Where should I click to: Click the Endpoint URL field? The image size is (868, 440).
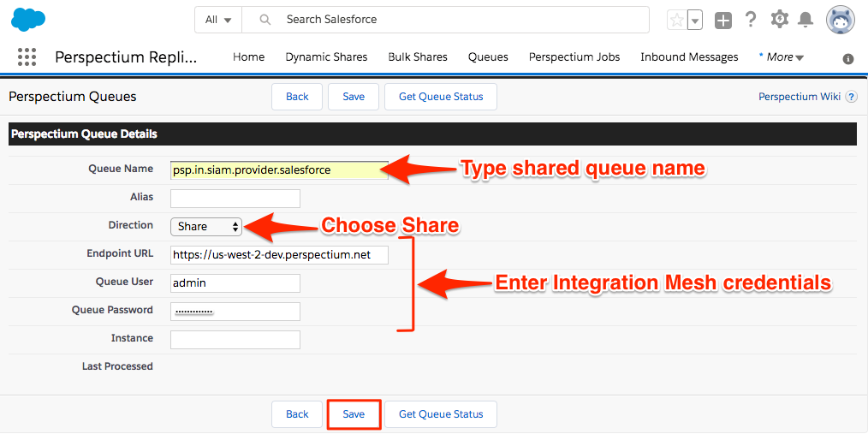[280, 254]
